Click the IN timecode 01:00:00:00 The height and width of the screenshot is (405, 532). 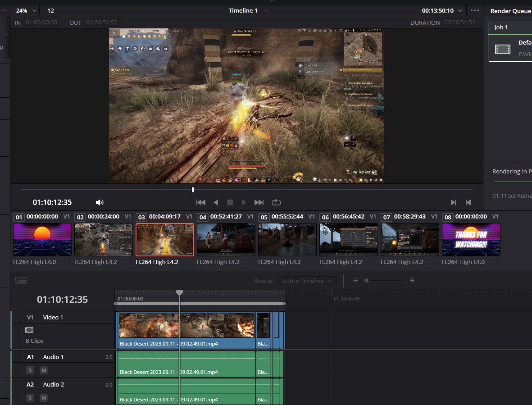(41, 23)
